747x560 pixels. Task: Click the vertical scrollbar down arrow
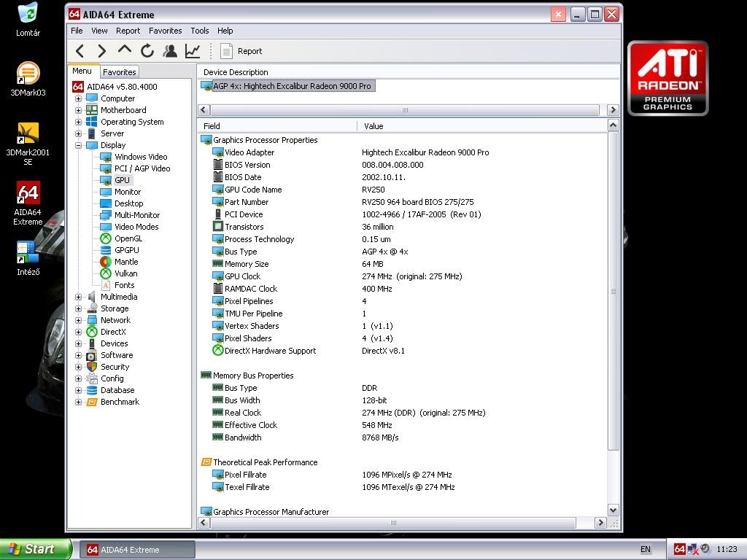coord(613,510)
